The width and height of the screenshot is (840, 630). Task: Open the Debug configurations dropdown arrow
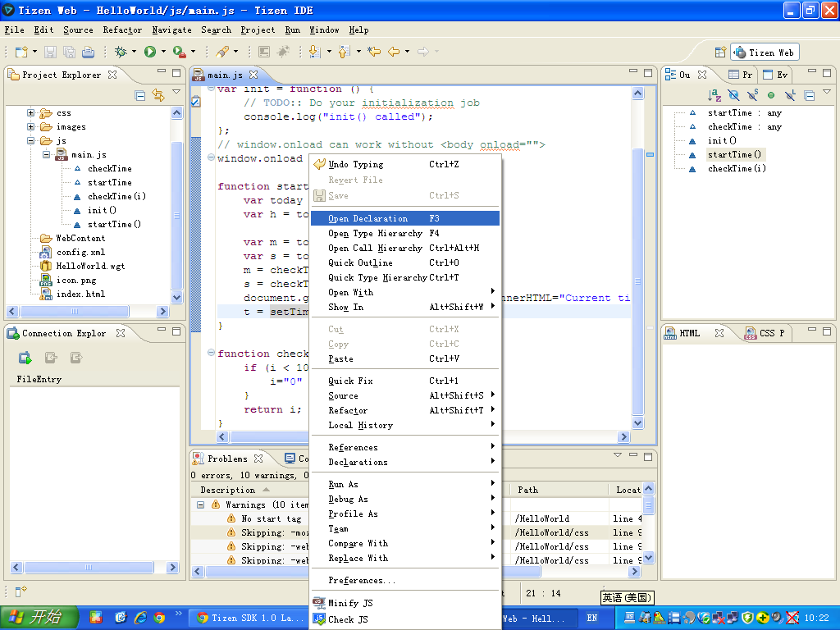(134, 52)
